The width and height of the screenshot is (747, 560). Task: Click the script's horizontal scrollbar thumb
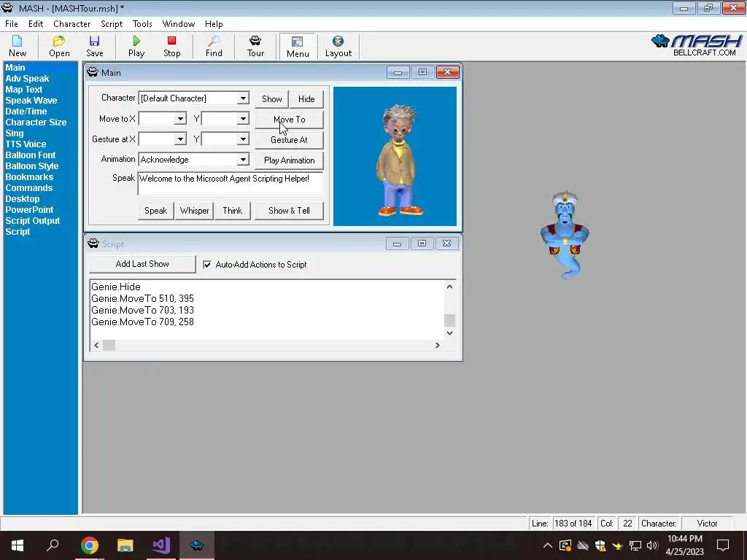[109, 345]
